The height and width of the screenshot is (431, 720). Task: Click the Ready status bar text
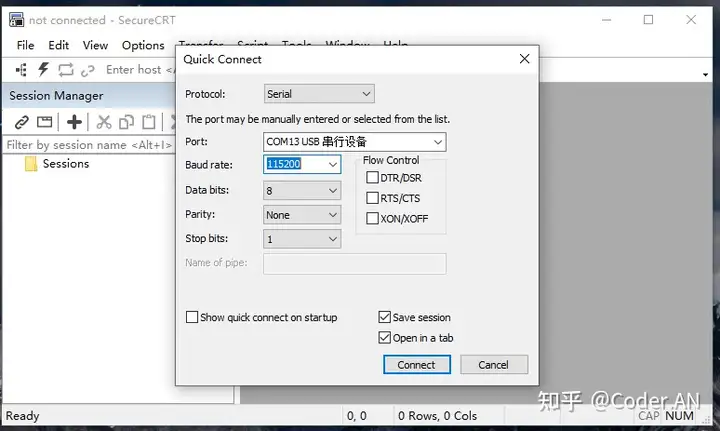point(22,416)
